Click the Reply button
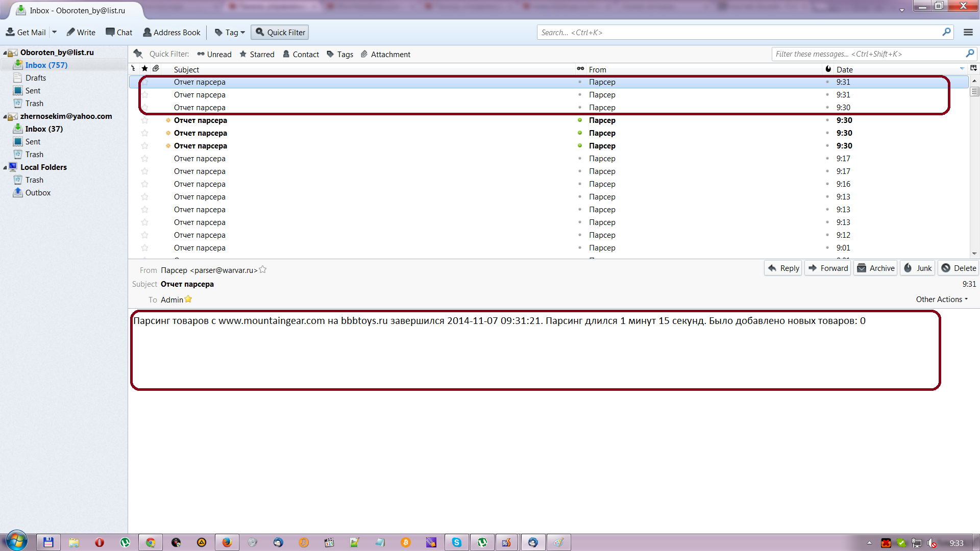Screen dimensions: 980x551 783,268
